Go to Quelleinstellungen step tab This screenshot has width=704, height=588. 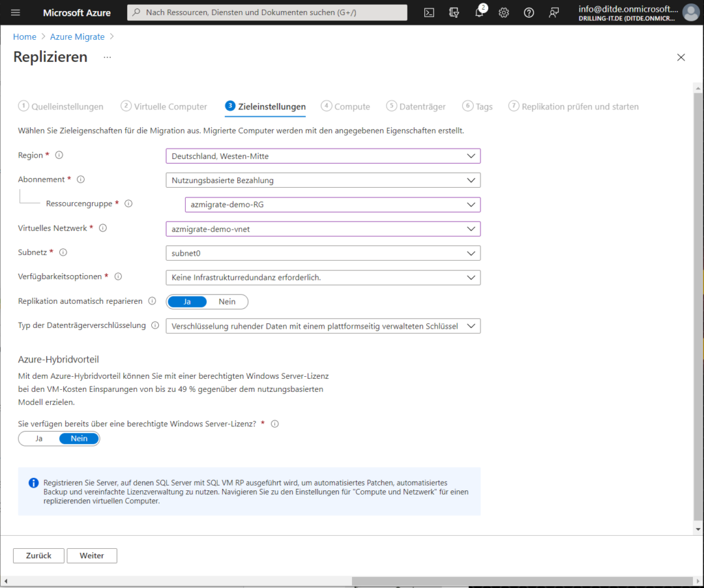click(x=60, y=107)
